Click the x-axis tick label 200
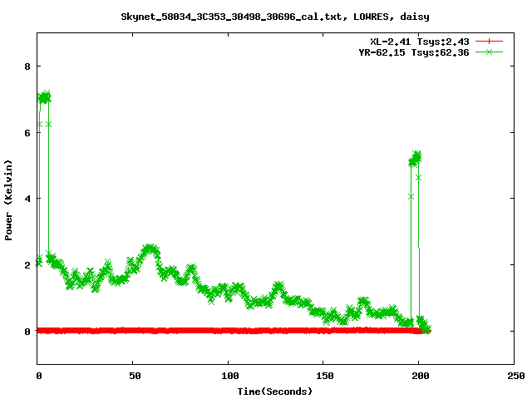The width and height of the screenshot is (532, 399). click(x=421, y=376)
